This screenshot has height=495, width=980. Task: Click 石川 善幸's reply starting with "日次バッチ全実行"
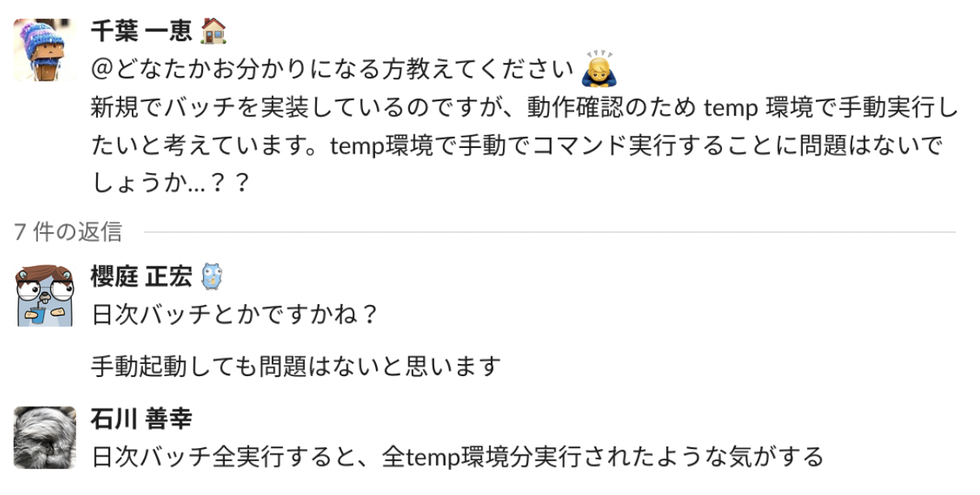[458, 456]
